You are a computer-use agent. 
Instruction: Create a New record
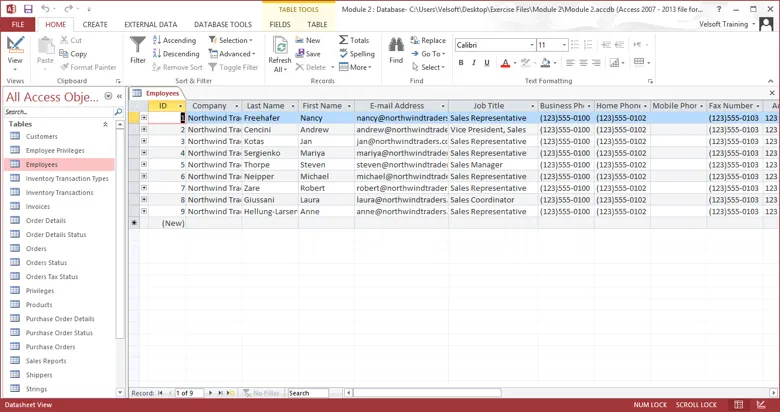(307, 40)
